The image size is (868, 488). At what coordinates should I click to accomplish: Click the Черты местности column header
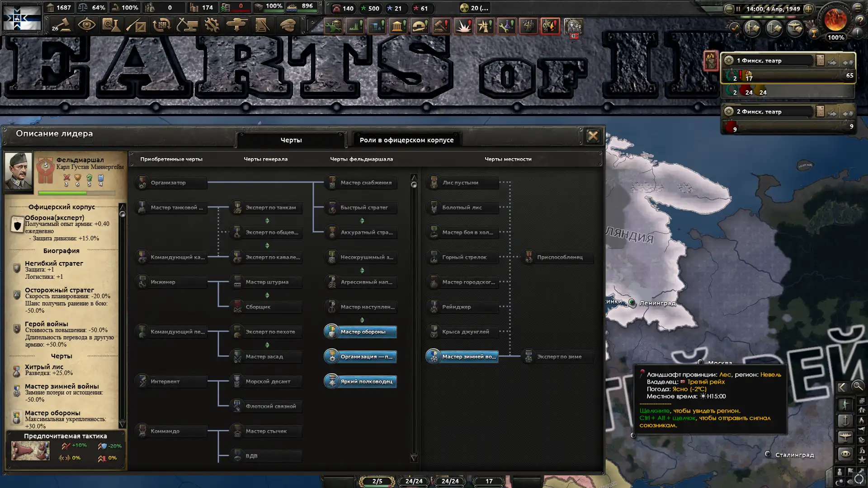click(x=508, y=159)
